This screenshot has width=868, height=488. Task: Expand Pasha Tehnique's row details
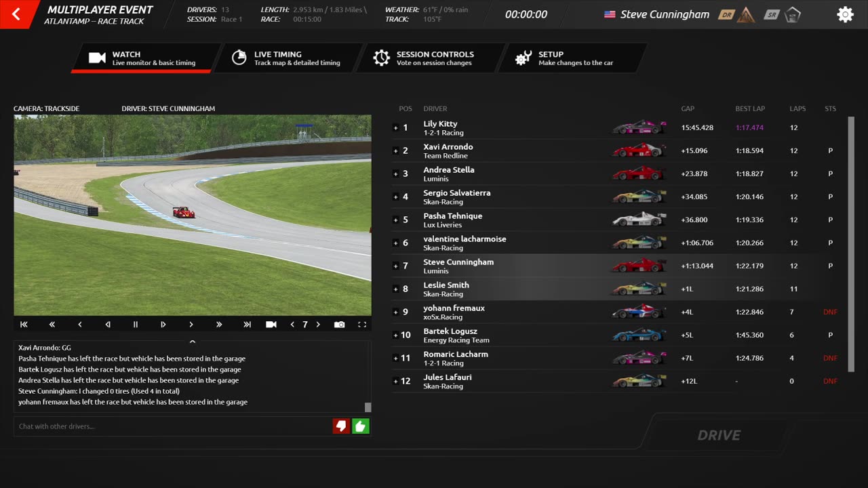[x=396, y=220]
